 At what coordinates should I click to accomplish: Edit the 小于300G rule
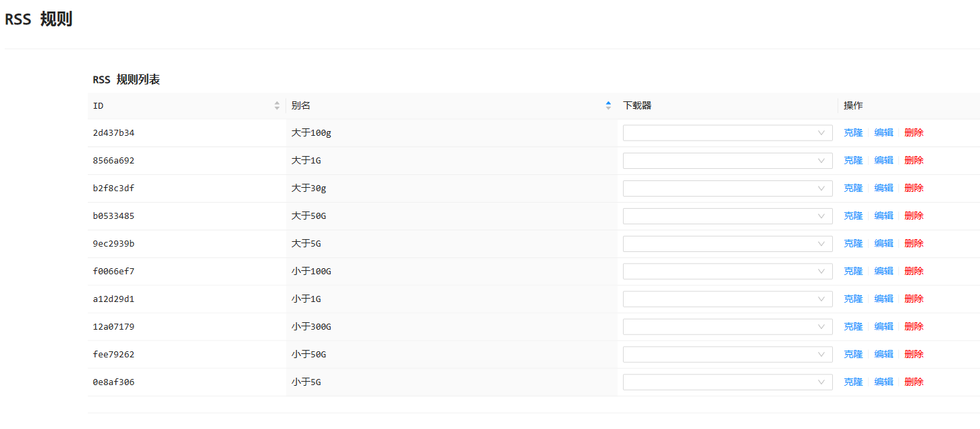[883, 327]
